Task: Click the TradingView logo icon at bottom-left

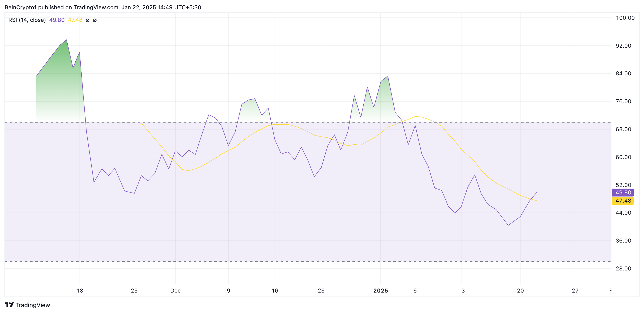Action: 9,305
